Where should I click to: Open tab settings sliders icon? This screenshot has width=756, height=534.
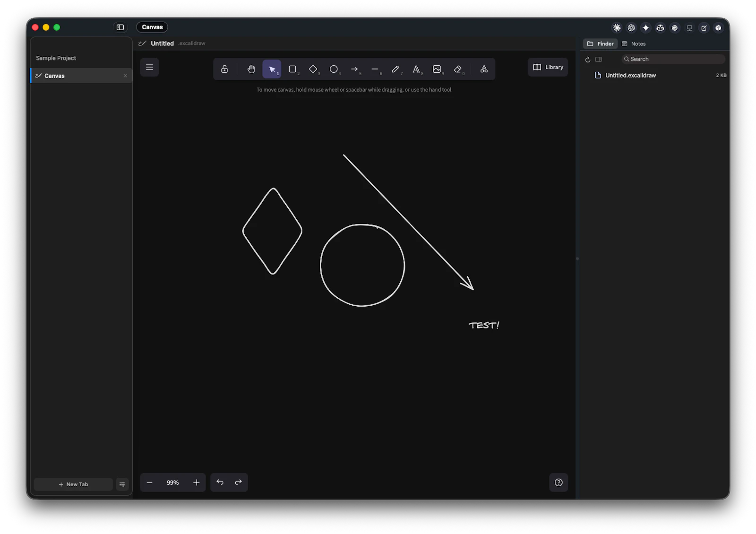(122, 484)
